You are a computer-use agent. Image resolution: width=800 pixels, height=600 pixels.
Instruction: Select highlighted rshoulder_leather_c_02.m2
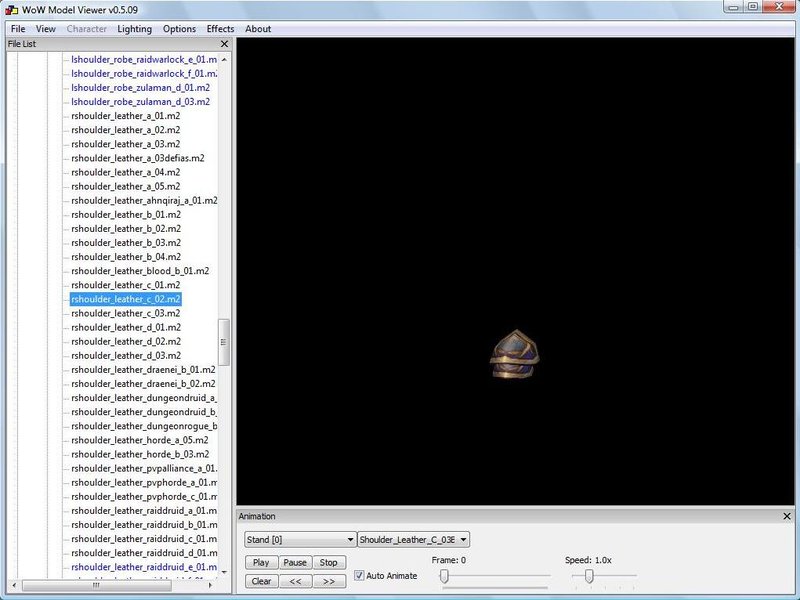pos(126,299)
